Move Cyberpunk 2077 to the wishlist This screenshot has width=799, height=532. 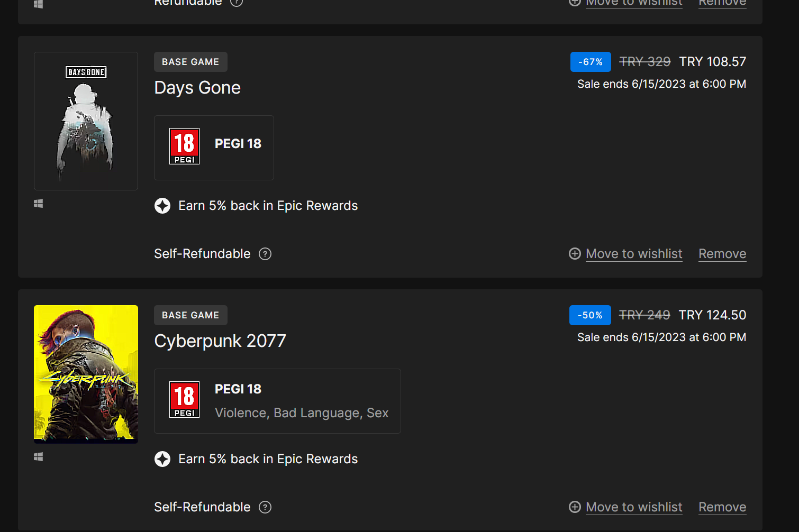tap(634, 507)
